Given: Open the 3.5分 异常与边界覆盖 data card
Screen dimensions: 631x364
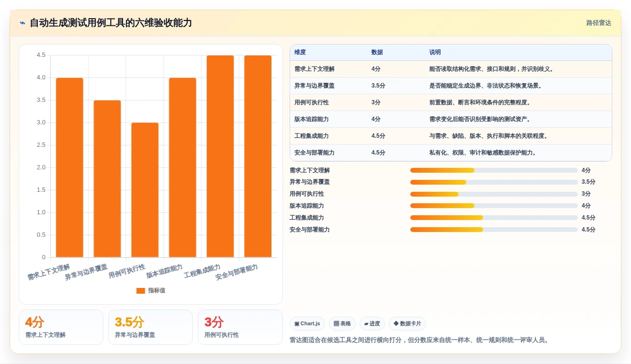Looking at the screenshot, I should click(x=150, y=327).
